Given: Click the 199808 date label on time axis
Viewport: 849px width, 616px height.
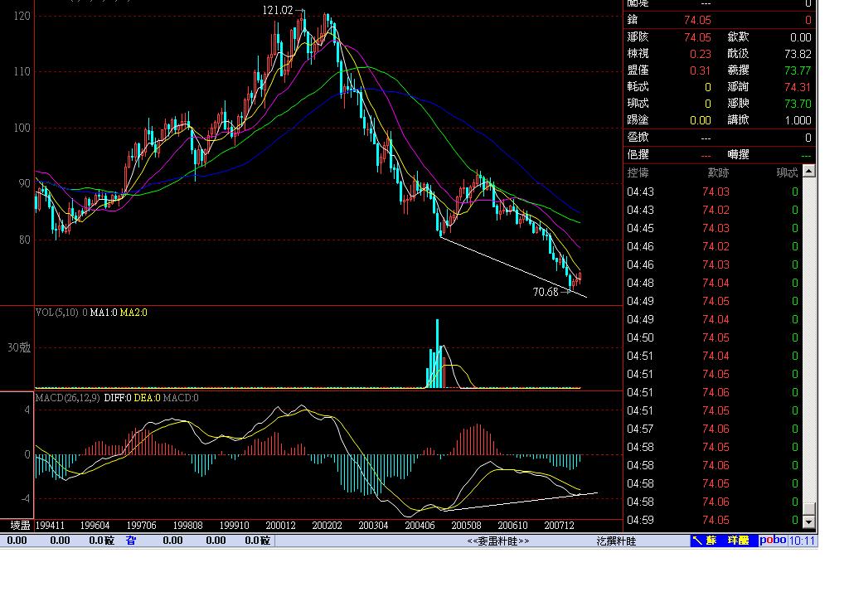Looking at the screenshot, I should (x=188, y=526).
